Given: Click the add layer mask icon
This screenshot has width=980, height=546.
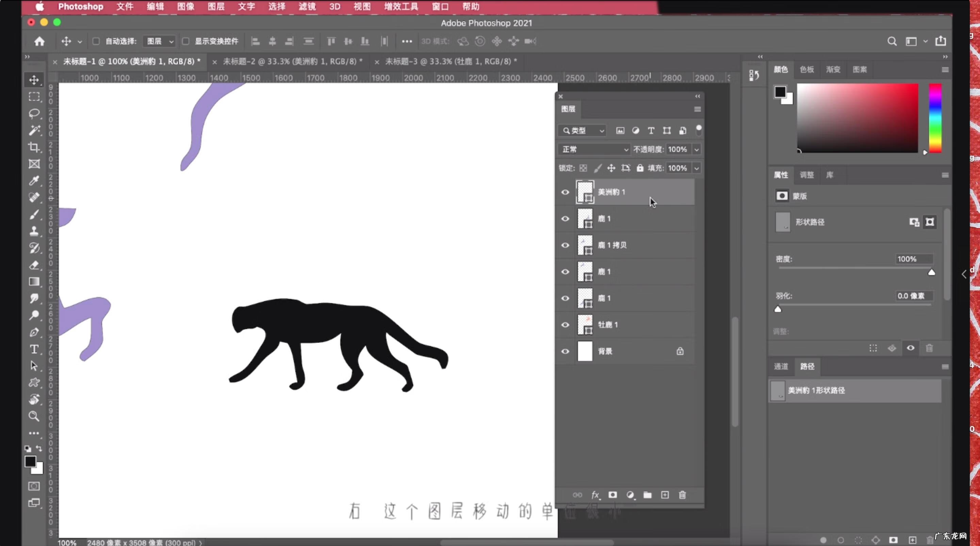Looking at the screenshot, I should [x=612, y=495].
